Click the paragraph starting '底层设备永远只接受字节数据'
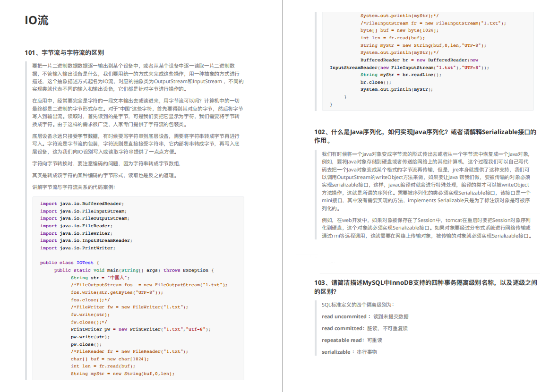The image size is (550, 392). point(136,144)
